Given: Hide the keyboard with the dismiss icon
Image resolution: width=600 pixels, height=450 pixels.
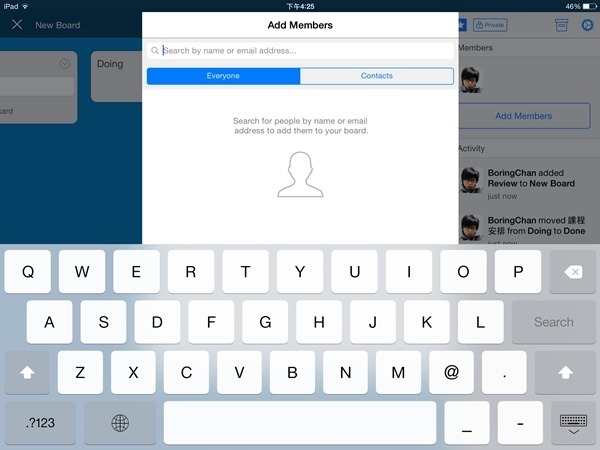Looking at the screenshot, I should click(573, 423).
